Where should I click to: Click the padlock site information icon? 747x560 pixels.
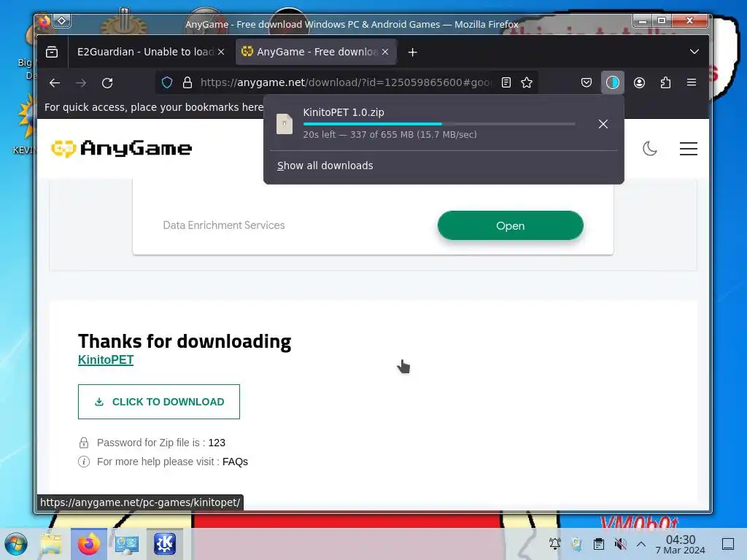pos(187,82)
